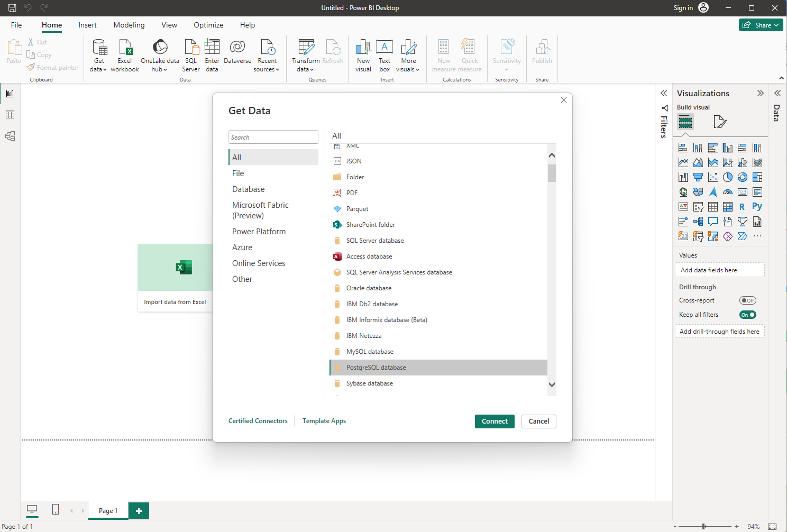The height and width of the screenshot is (532, 787).
Task: Select the Gauge visual
Action: [728, 192]
